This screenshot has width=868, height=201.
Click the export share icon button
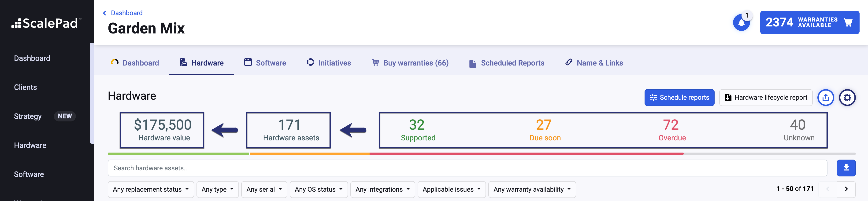click(826, 98)
